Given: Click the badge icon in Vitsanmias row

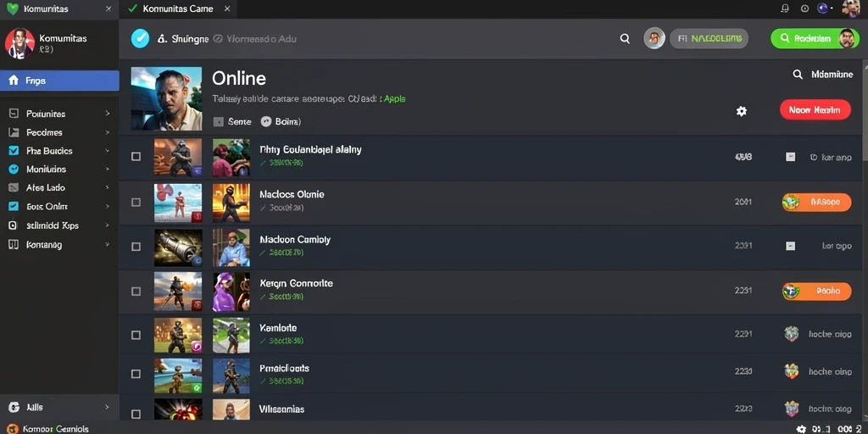Looking at the screenshot, I should click(x=791, y=409).
